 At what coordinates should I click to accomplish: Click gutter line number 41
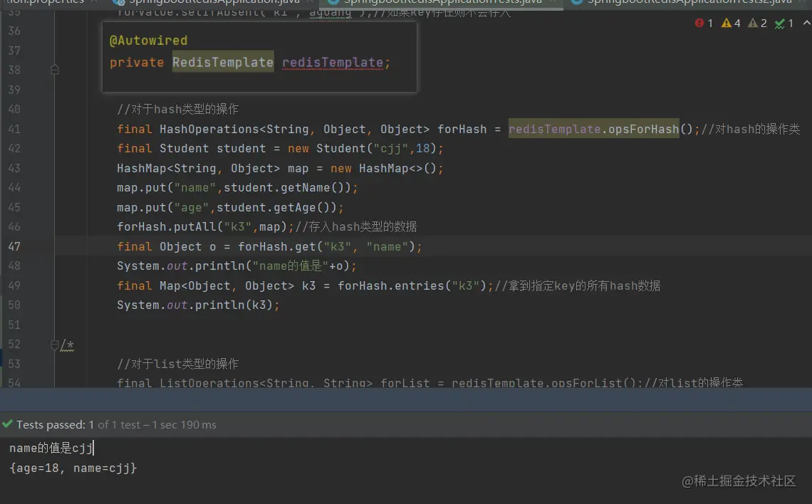coord(14,129)
